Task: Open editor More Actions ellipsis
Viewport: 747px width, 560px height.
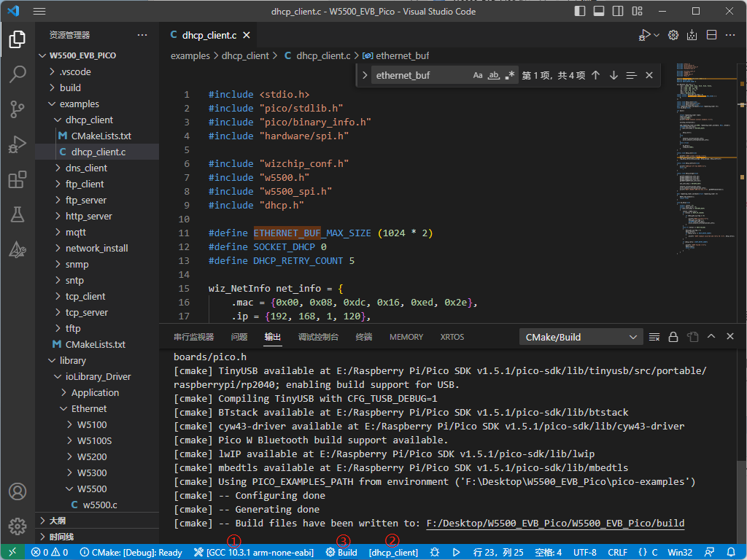Action: [x=730, y=35]
